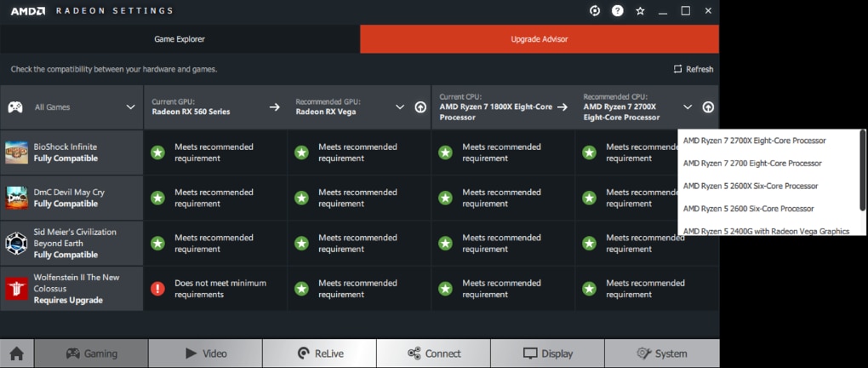Click green star in Civilization current CPU cell
Image resolution: width=868 pixels, height=368 pixels.
(445, 244)
